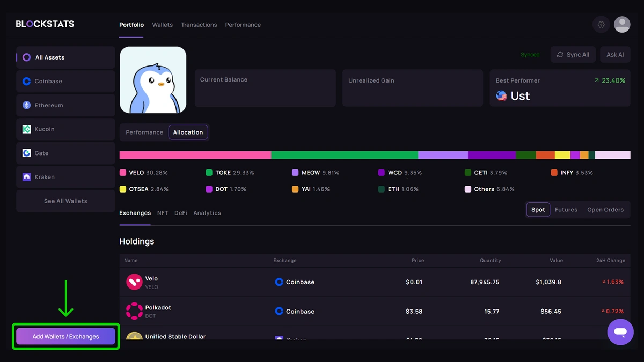The width and height of the screenshot is (644, 362).
Task: Switch to the NFT tab
Action: coord(163,213)
